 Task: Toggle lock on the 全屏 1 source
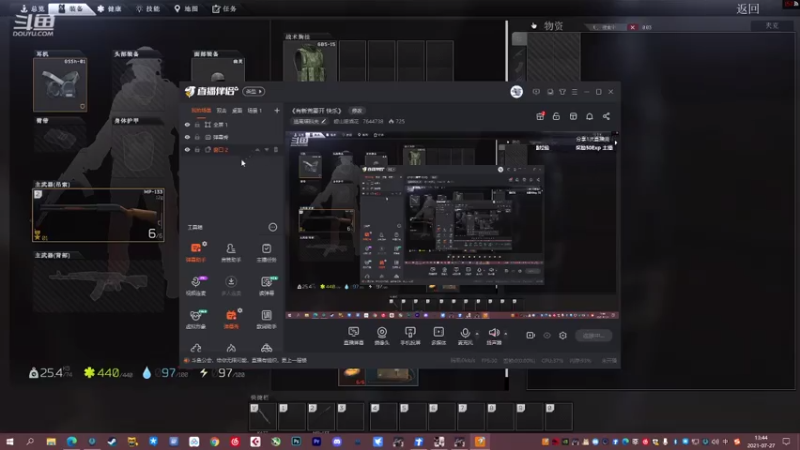(197, 124)
